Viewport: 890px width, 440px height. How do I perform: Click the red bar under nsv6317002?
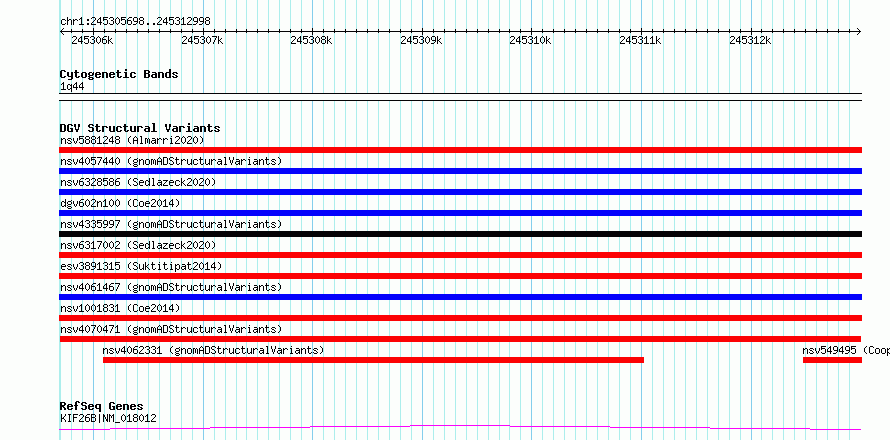point(461,255)
